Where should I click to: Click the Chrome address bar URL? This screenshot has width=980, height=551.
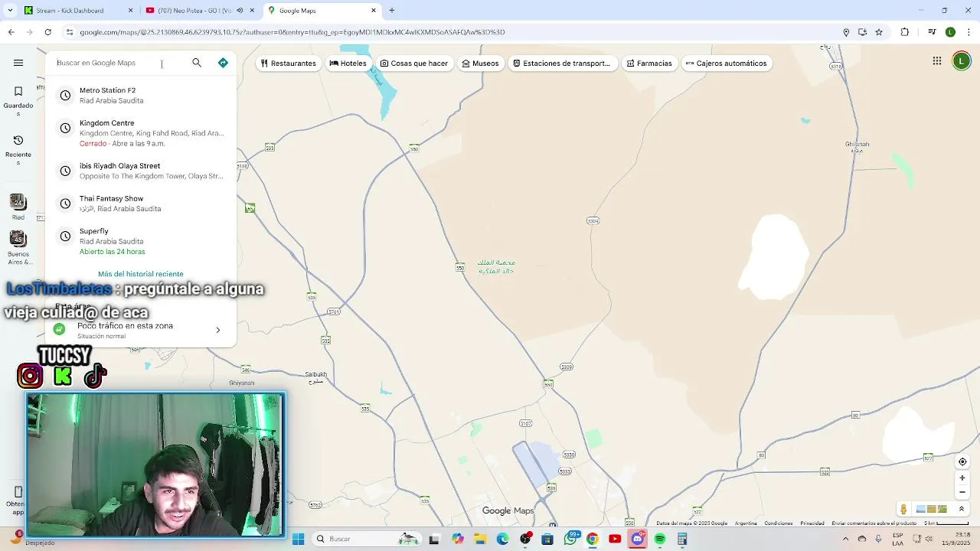point(291,32)
